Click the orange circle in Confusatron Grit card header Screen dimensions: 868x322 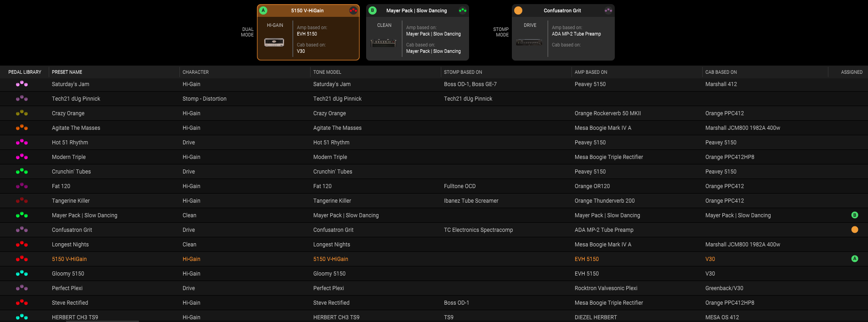pos(518,10)
